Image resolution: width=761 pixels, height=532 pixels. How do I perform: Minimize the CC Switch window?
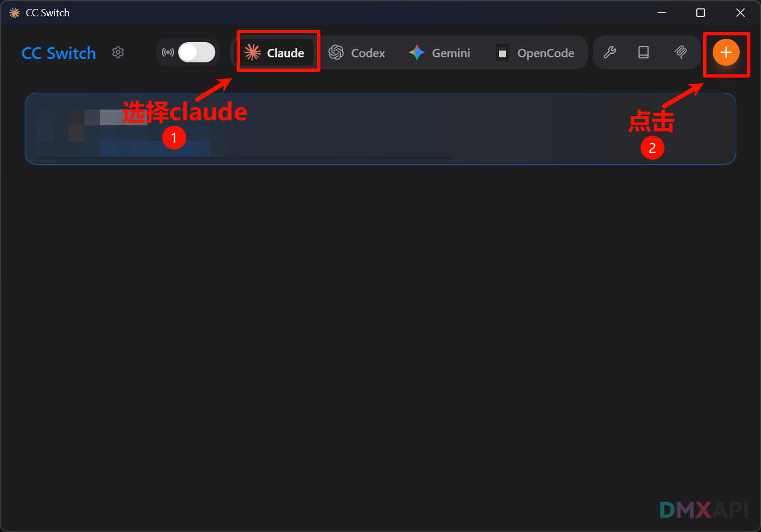click(662, 12)
